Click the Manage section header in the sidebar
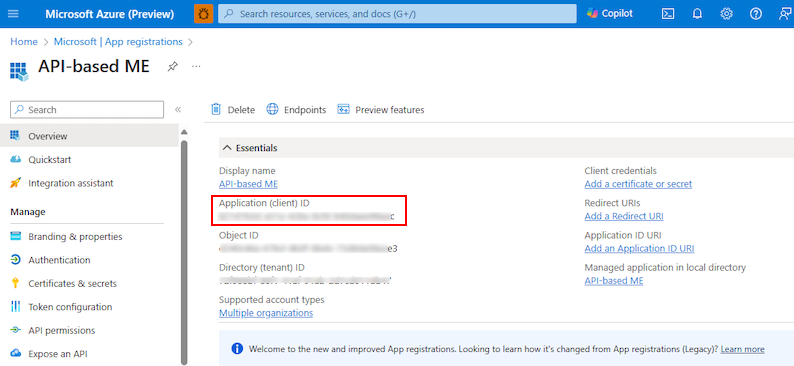Viewport: 794px width, 366px height. (x=28, y=212)
